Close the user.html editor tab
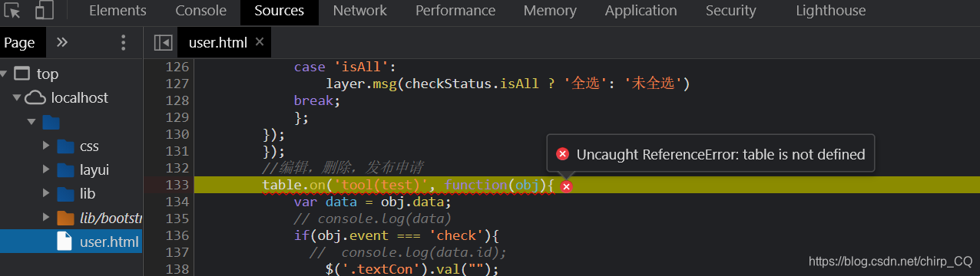980x276 pixels. pyautogui.click(x=260, y=42)
